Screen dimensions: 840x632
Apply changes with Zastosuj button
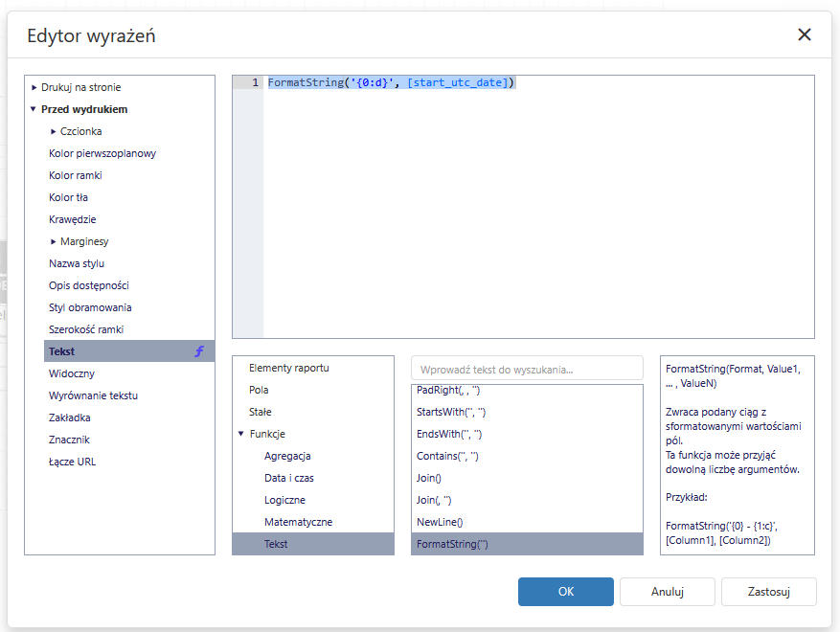[768, 592]
